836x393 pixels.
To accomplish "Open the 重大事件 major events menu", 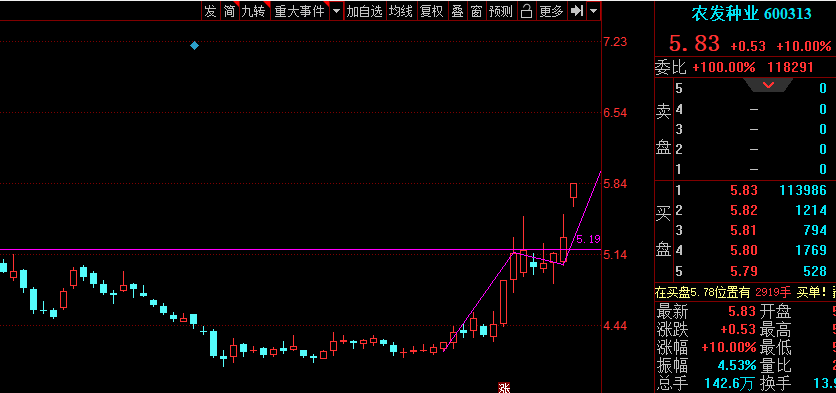I will click(300, 11).
